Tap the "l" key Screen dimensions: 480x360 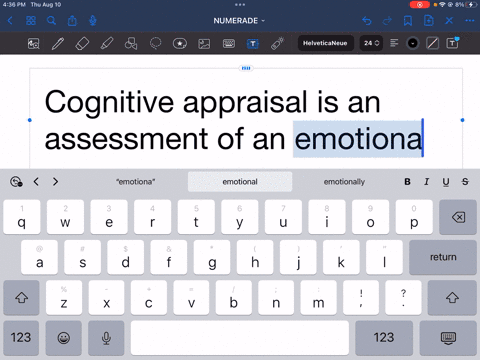(x=384, y=257)
